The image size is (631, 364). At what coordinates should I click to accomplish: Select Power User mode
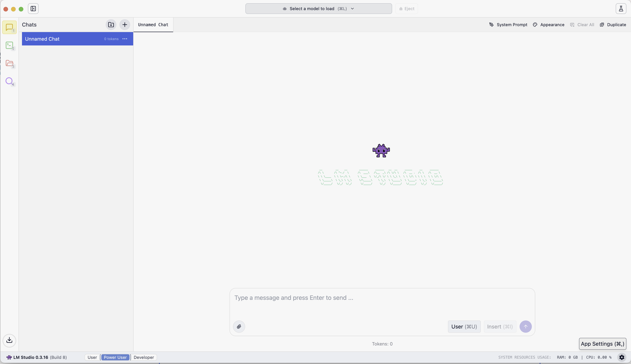[115, 357]
